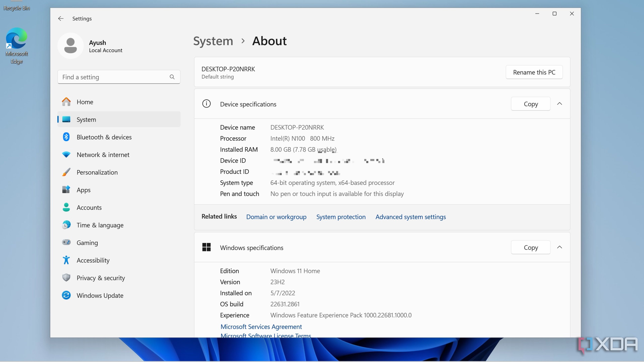Copy the Device specifications
The image size is (644, 362).
(x=530, y=104)
